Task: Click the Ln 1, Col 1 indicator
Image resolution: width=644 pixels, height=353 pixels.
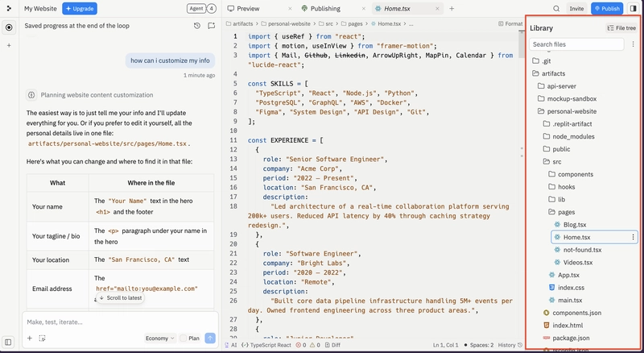Action: coord(445,345)
